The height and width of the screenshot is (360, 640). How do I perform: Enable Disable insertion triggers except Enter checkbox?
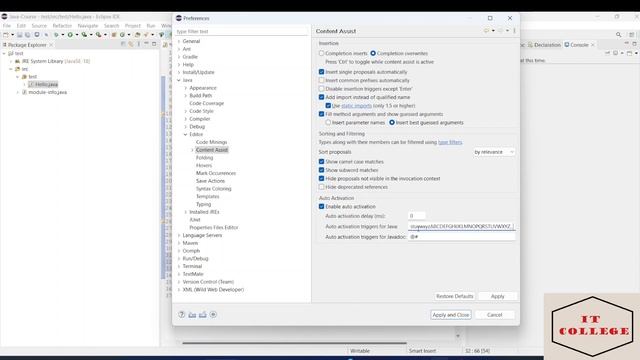point(322,89)
